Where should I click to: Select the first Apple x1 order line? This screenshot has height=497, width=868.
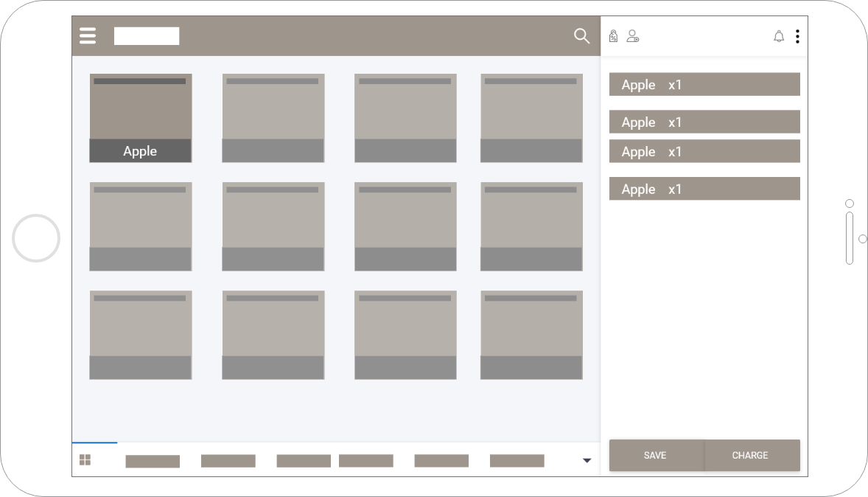pos(704,84)
